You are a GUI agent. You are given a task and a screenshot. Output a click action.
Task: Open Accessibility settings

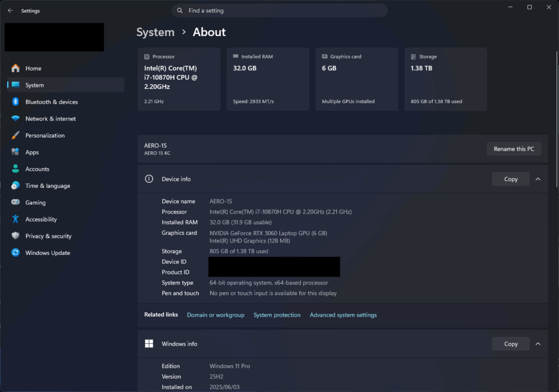pyautogui.click(x=66, y=219)
